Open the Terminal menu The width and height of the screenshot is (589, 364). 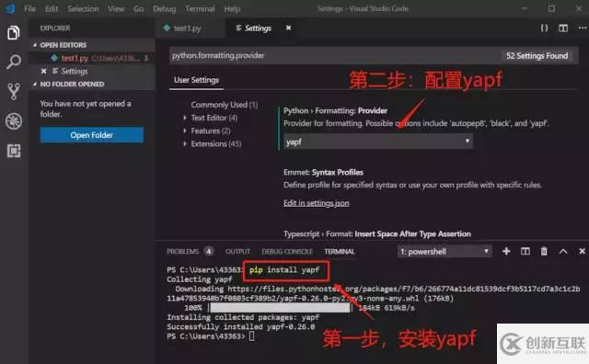coord(200,8)
